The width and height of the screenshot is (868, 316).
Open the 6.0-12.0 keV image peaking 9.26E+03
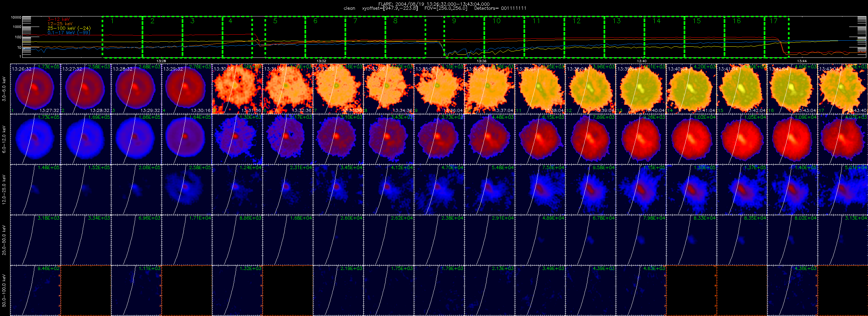[641, 139]
